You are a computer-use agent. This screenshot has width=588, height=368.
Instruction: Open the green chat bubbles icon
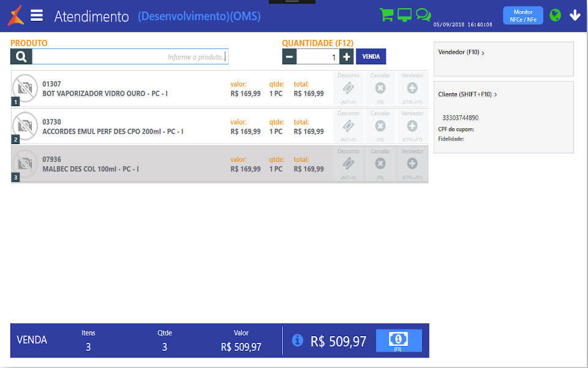point(423,15)
